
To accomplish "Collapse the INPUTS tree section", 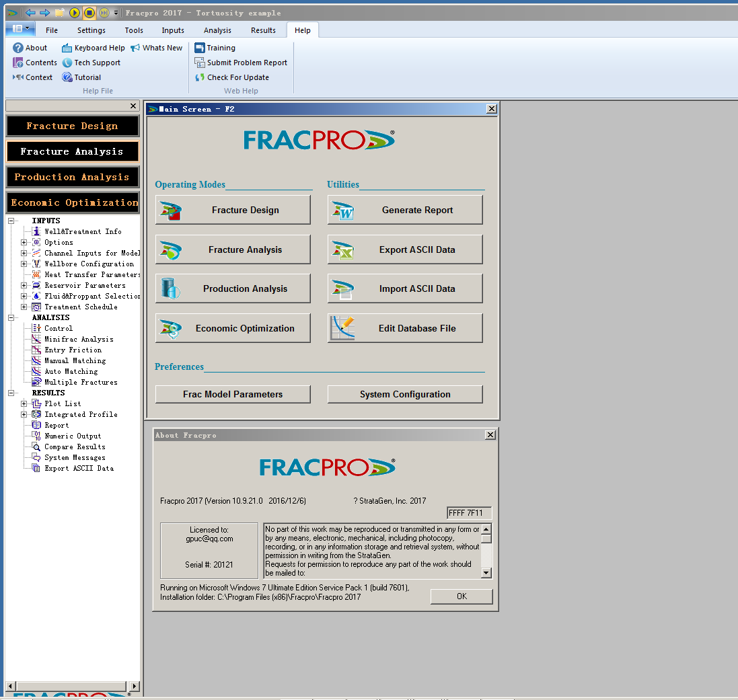I will click(x=11, y=221).
